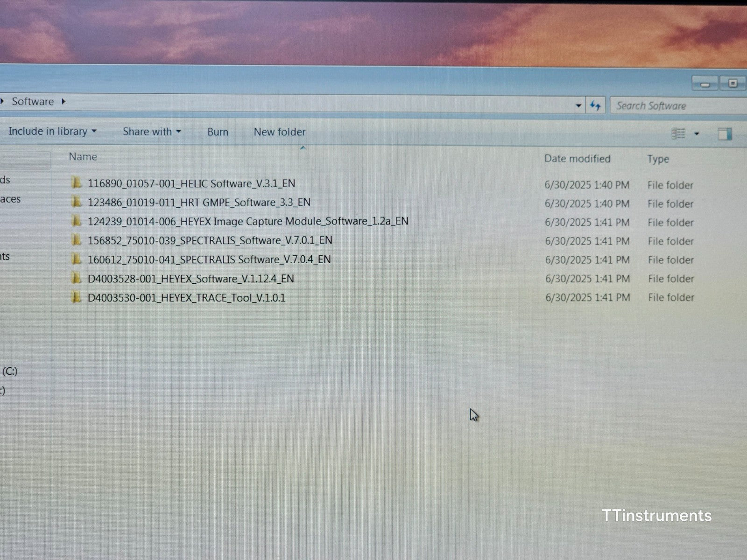Select the HEYEX Image Capture Module folder icon
Image resolution: width=747 pixels, height=560 pixels.
click(76, 221)
